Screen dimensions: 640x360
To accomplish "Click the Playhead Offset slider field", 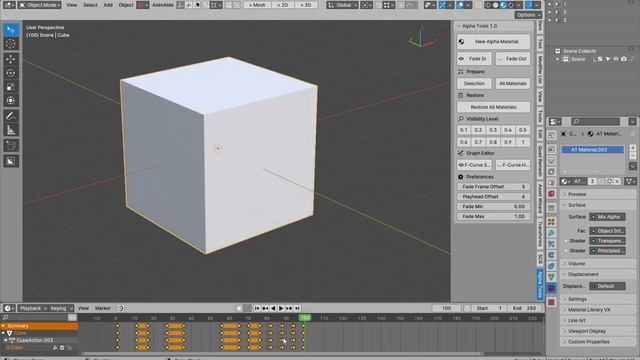I will pyautogui.click(x=493, y=196).
